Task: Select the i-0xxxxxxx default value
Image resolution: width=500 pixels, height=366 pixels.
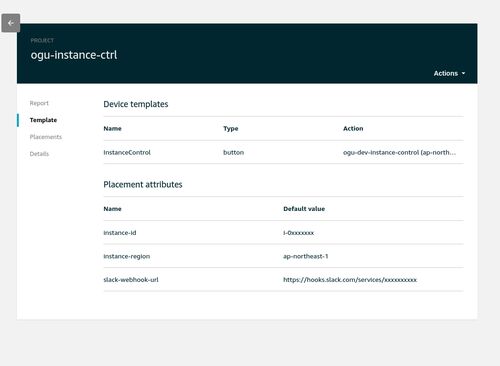Action: (298, 233)
